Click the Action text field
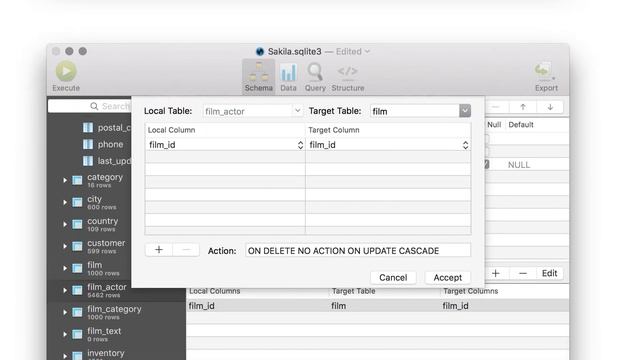This screenshot has height=360, width=640. pos(358,251)
